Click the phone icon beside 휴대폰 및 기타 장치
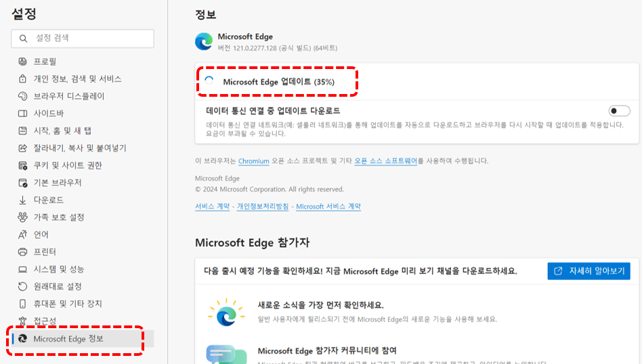 click(22, 304)
